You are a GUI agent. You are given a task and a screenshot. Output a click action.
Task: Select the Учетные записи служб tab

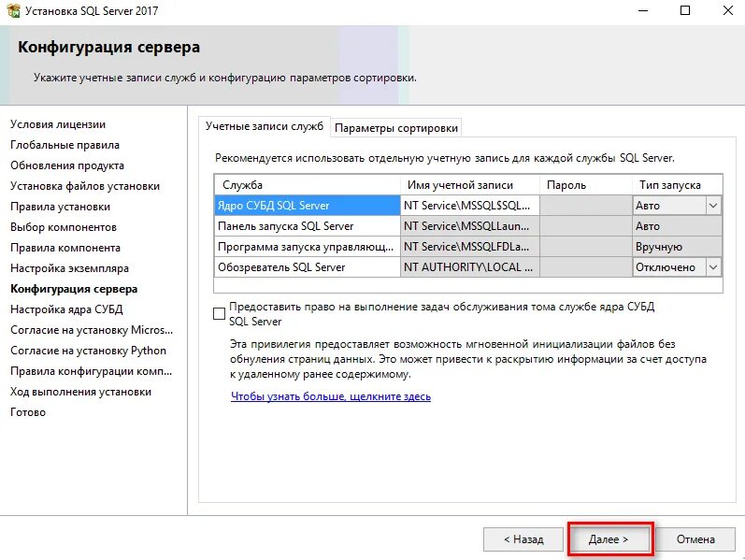[x=265, y=126]
